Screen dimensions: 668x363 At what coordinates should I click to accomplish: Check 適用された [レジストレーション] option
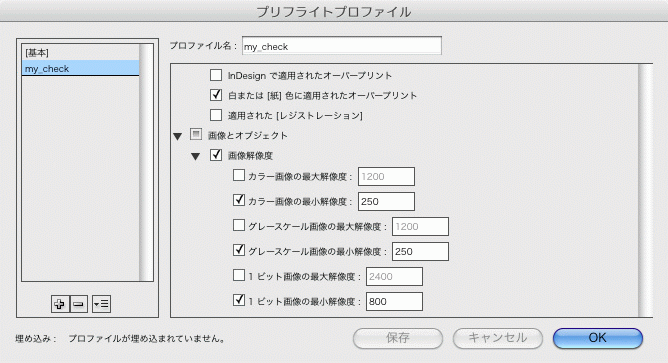click(x=216, y=115)
